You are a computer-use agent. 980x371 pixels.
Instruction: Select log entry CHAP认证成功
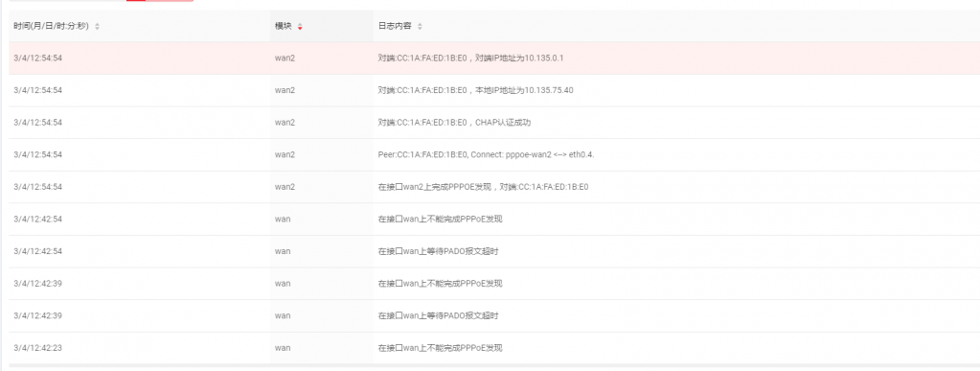(x=454, y=123)
